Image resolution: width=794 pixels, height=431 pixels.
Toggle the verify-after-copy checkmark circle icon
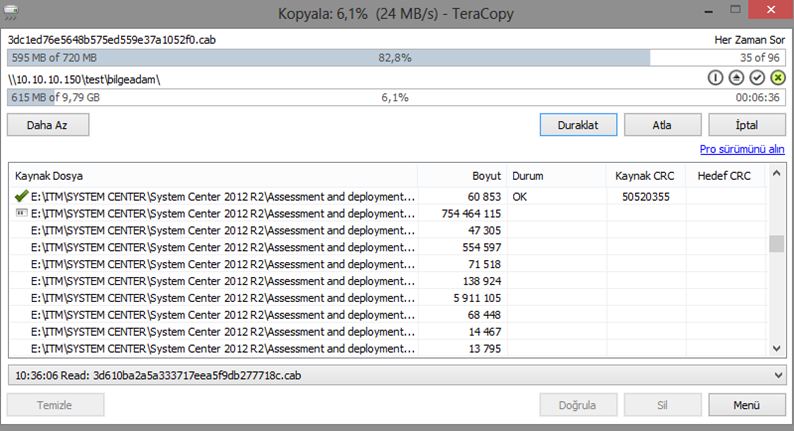pyautogui.click(x=757, y=77)
